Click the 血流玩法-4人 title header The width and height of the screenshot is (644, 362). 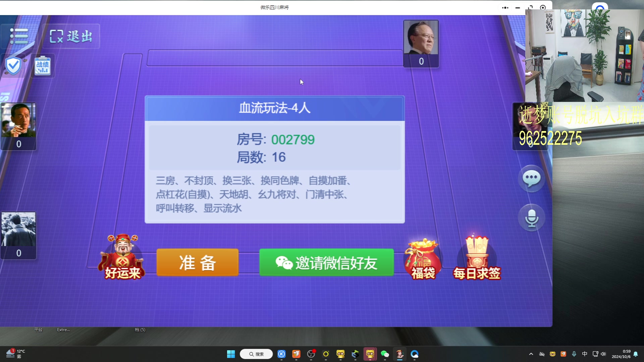pos(275,108)
